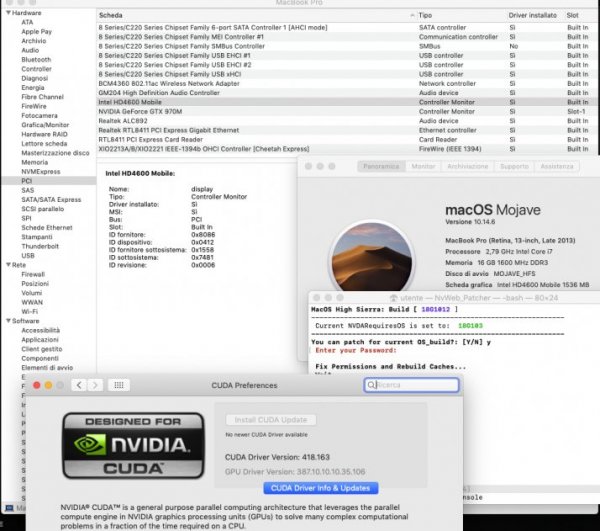Click CUDA Driver Version 418.163 text
Viewport: 600px width, 531px height.
click(x=277, y=457)
